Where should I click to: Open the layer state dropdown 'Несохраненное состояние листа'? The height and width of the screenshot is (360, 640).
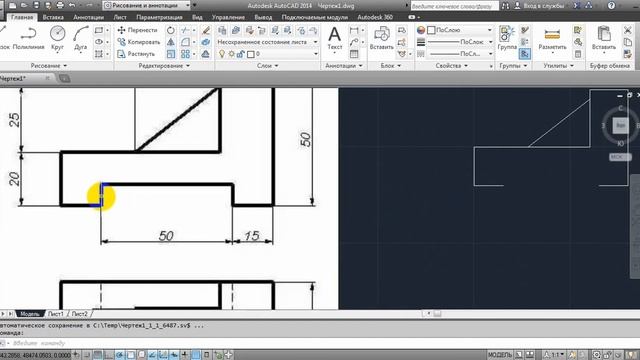tap(267, 42)
